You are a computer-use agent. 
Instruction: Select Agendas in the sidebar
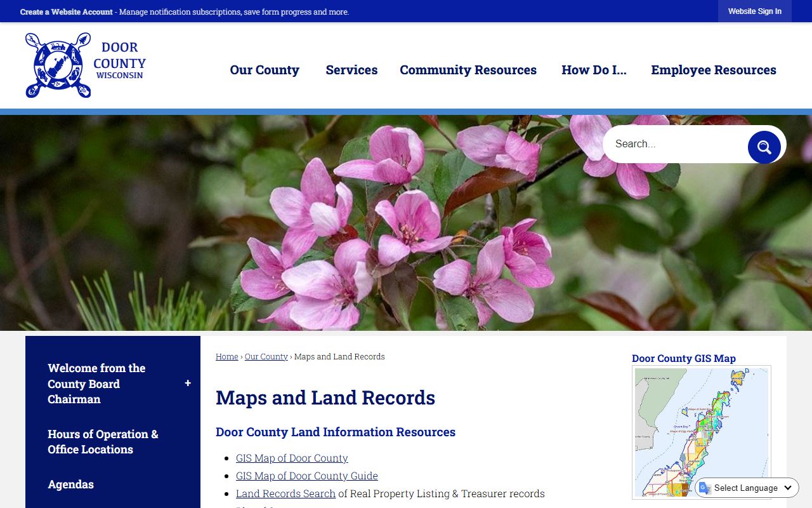click(71, 485)
